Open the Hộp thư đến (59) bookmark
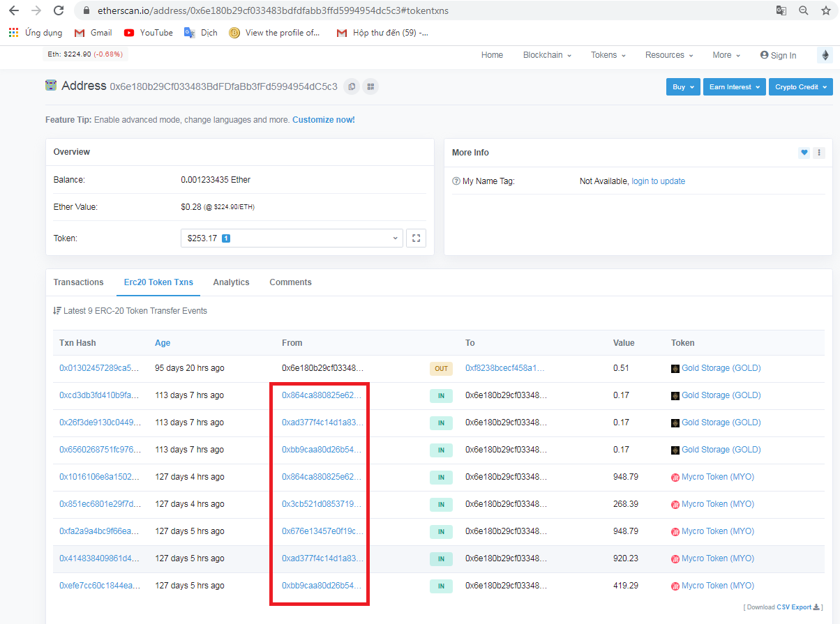Screen dimensions: 840x624 [x=382, y=33]
